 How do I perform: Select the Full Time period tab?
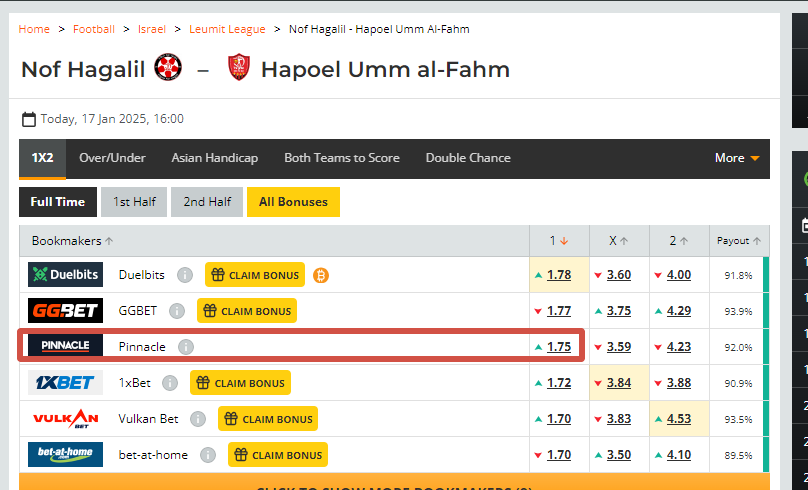click(58, 202)
